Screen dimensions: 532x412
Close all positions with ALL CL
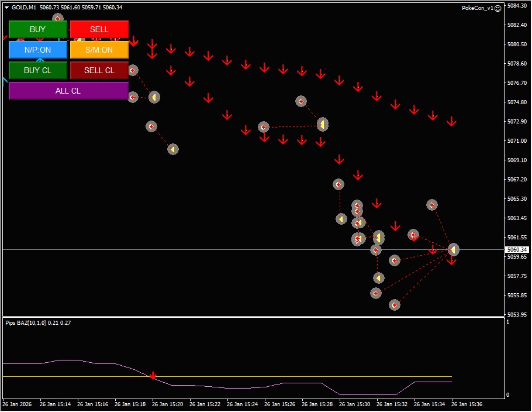(68, 91)
